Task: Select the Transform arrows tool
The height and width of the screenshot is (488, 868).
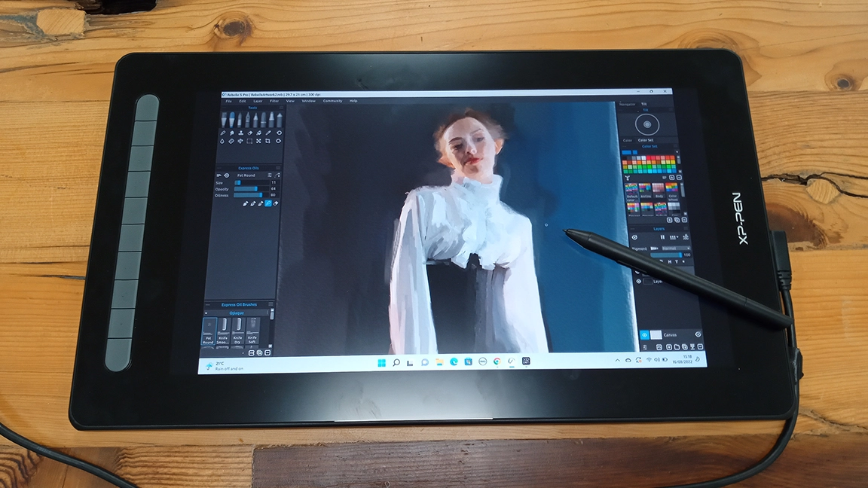Action: (258, 141)
